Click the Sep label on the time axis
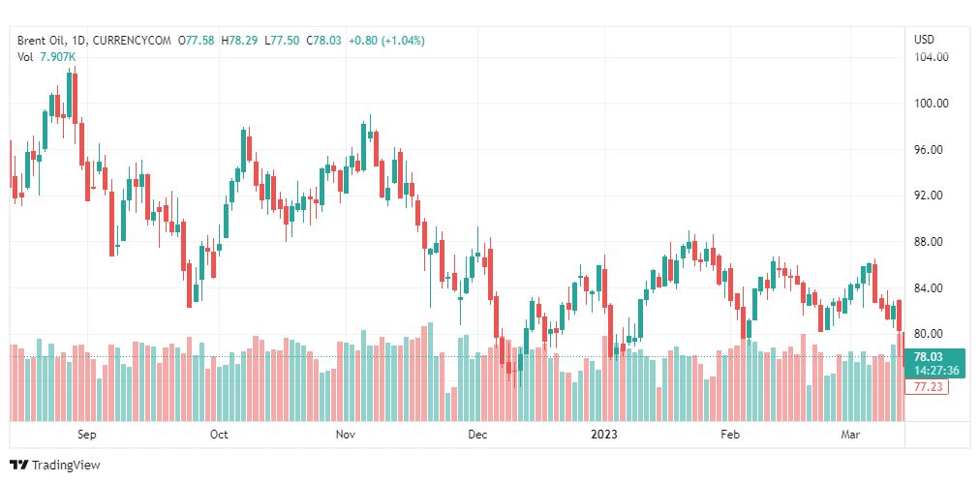 [87, 435]
